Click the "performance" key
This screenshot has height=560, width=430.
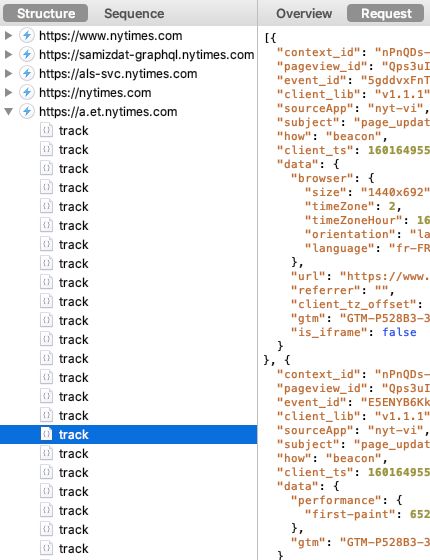point(336,500)
